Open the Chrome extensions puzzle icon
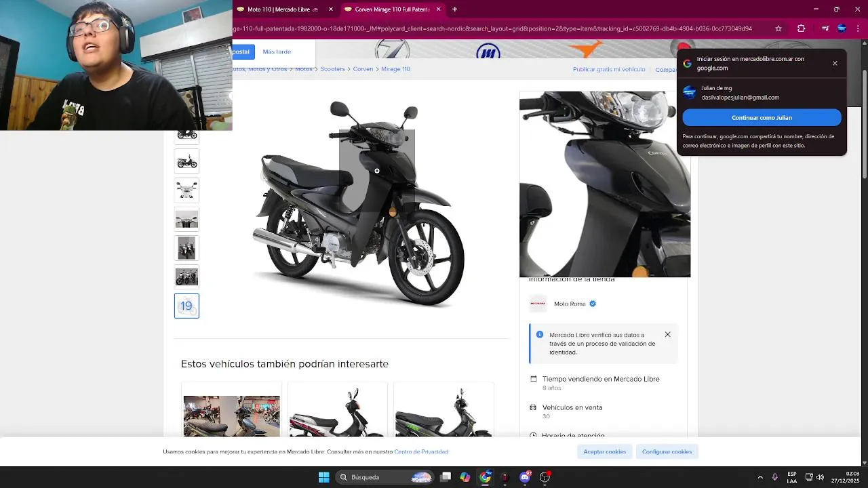The image size is (868, 488). [801, 28]
